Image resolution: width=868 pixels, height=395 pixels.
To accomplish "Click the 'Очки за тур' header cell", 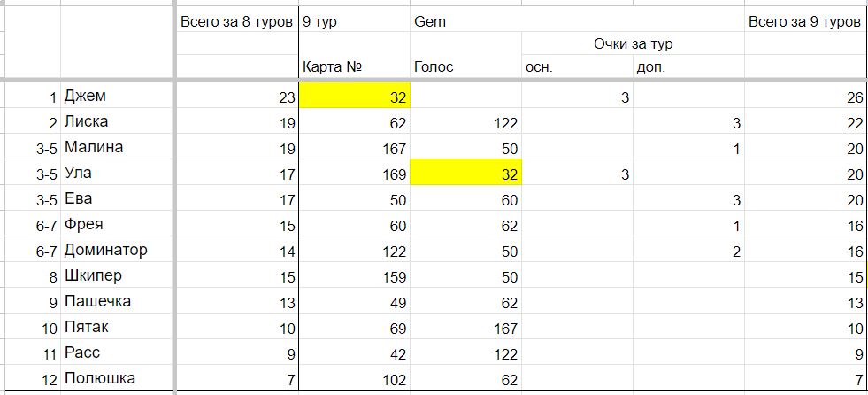I will [634, 43].
